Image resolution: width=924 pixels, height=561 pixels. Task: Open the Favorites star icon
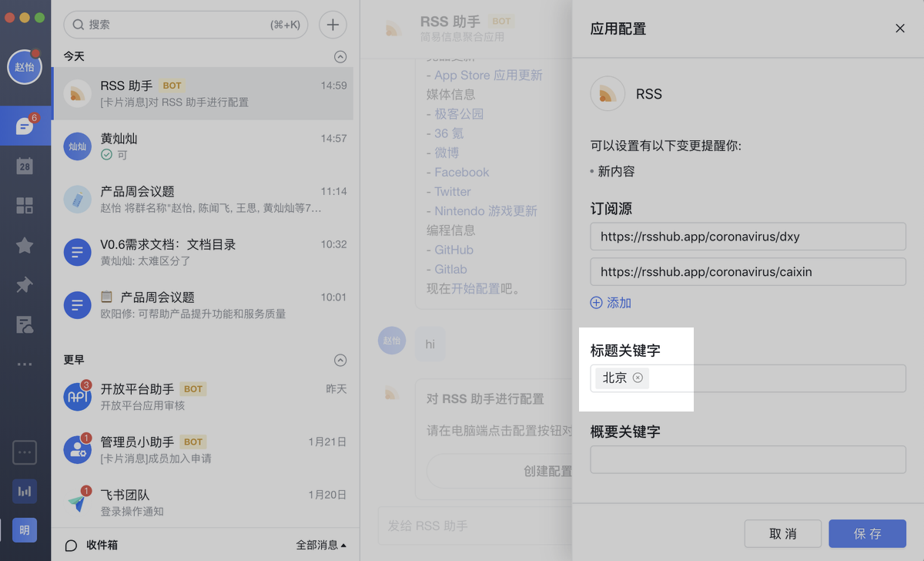(x=25, y=245)
